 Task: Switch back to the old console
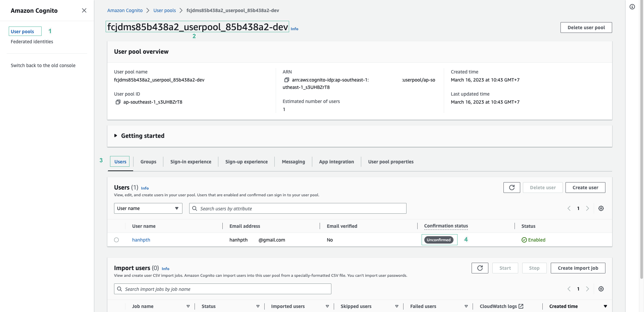pyautogui.click(x=43, y=65)
